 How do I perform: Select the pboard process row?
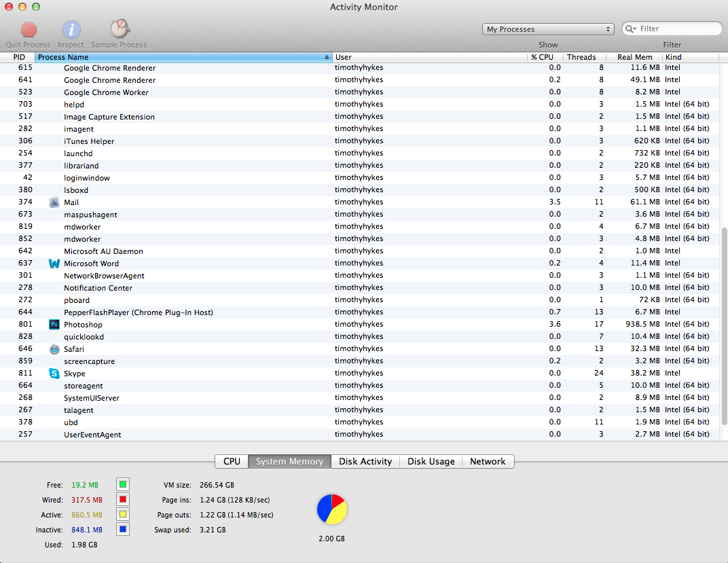360,299
